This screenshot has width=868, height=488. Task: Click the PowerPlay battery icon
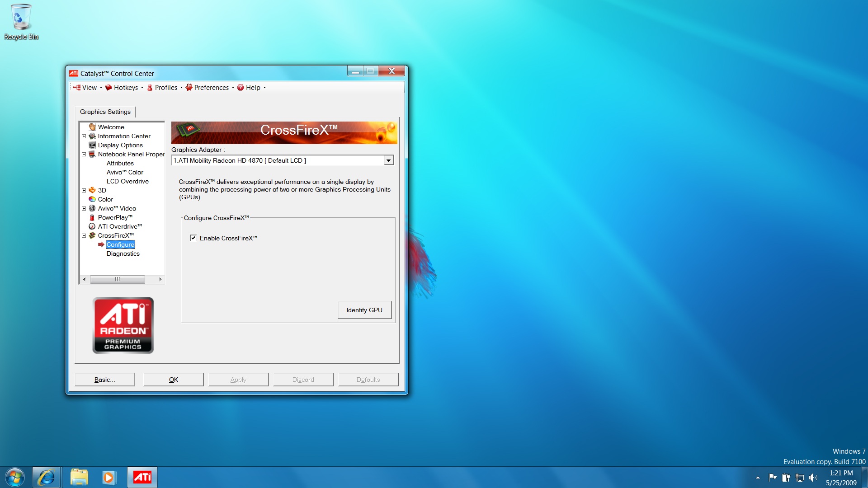92,217
